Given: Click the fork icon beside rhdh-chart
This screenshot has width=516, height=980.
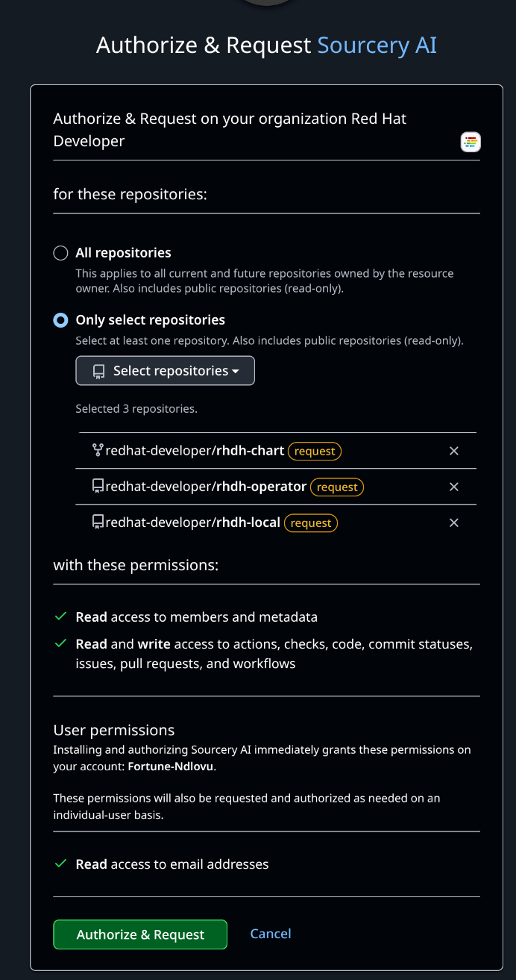Looking at the screenshot, I should (x=98, y=450).
